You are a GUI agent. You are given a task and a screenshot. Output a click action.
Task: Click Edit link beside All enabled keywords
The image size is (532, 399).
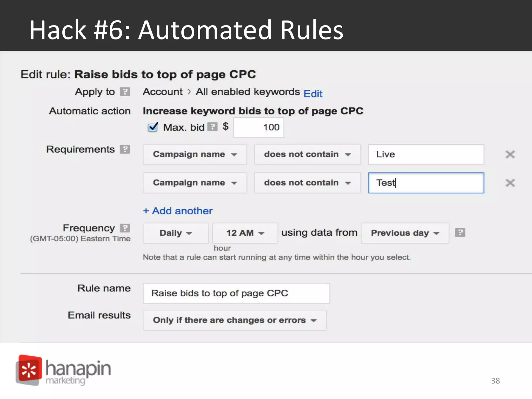pyautogui.click(x=313, y=94)
